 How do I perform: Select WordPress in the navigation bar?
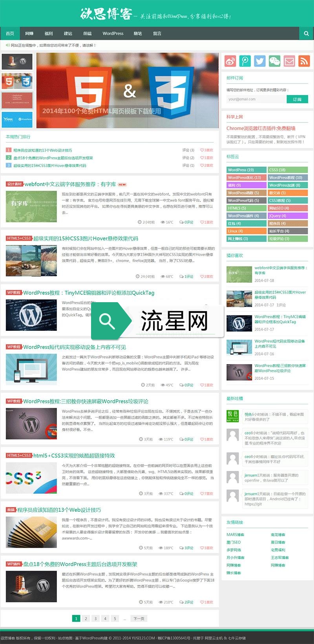113,33
